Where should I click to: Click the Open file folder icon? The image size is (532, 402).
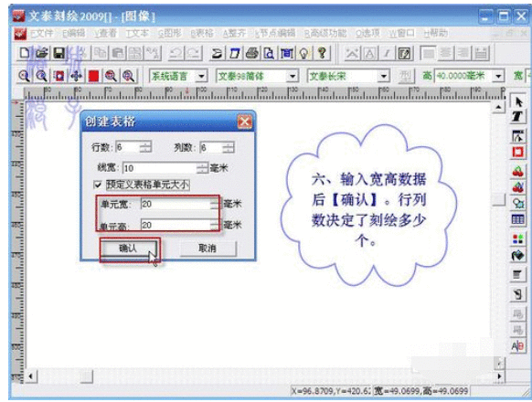click(x=42, y=53)
